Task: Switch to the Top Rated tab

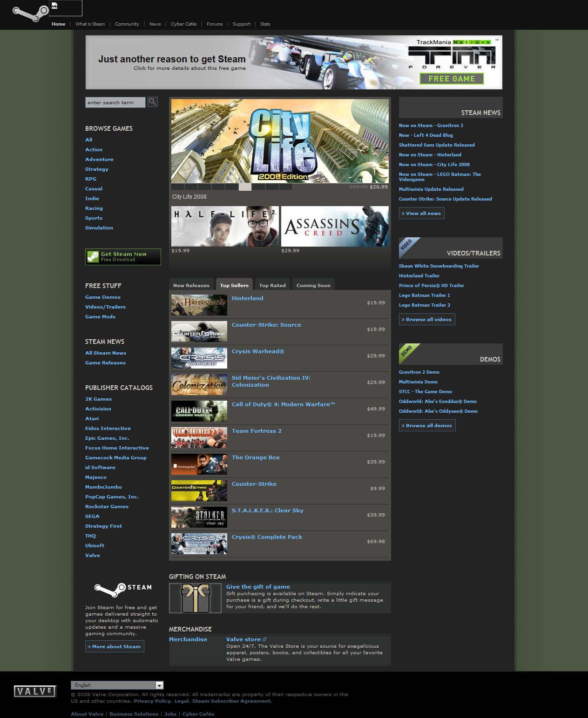Action: point(272,285)
